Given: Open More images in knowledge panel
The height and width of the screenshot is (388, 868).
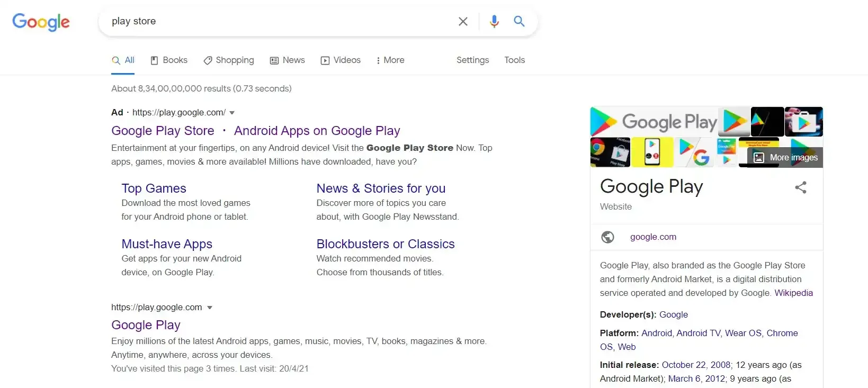Looking at the screenshot, I should coord(786,157).
